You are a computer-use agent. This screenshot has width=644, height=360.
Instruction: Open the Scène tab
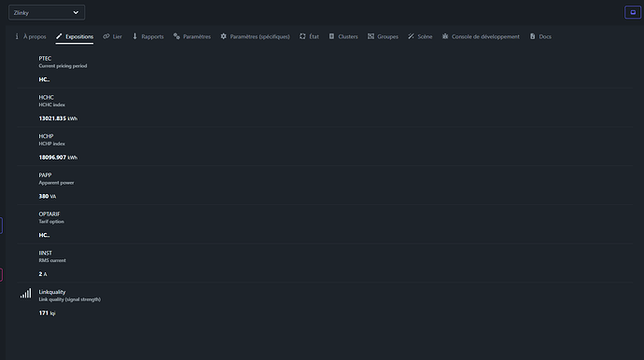420,36
